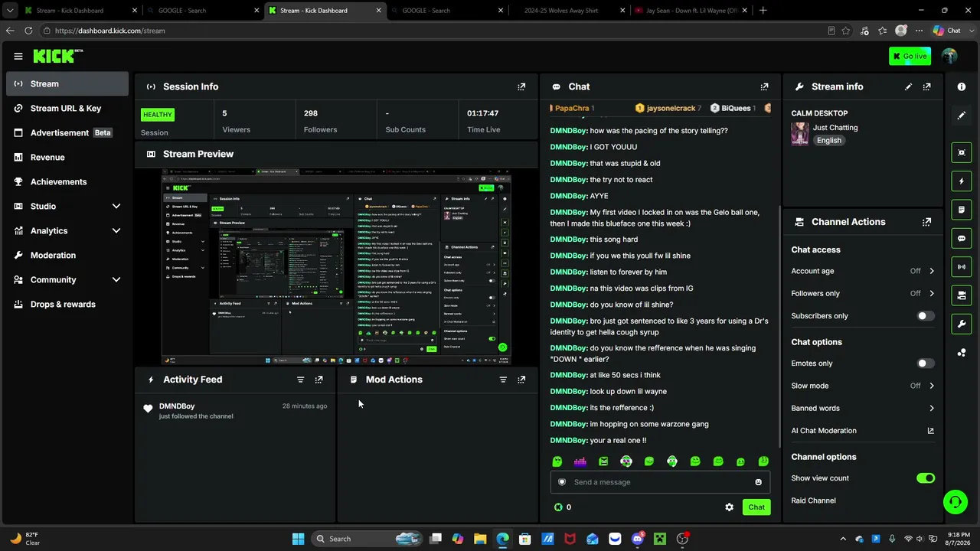
Task: Open Drops & rewards page
Action: tap(67, 304)
